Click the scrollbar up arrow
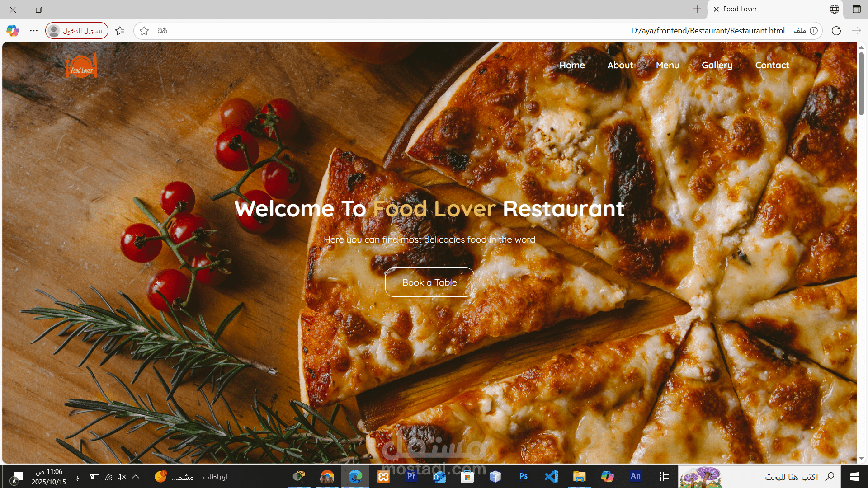 tap(861, 47)
